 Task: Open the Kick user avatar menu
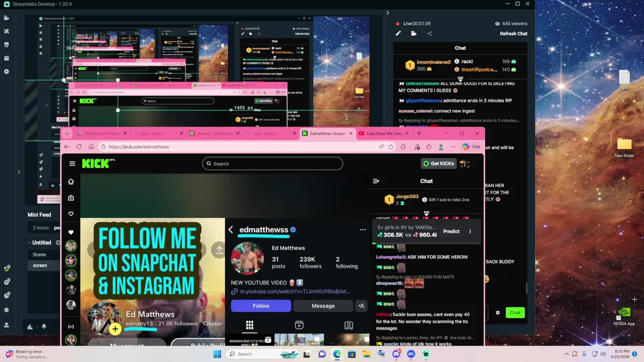coord(465,163)
